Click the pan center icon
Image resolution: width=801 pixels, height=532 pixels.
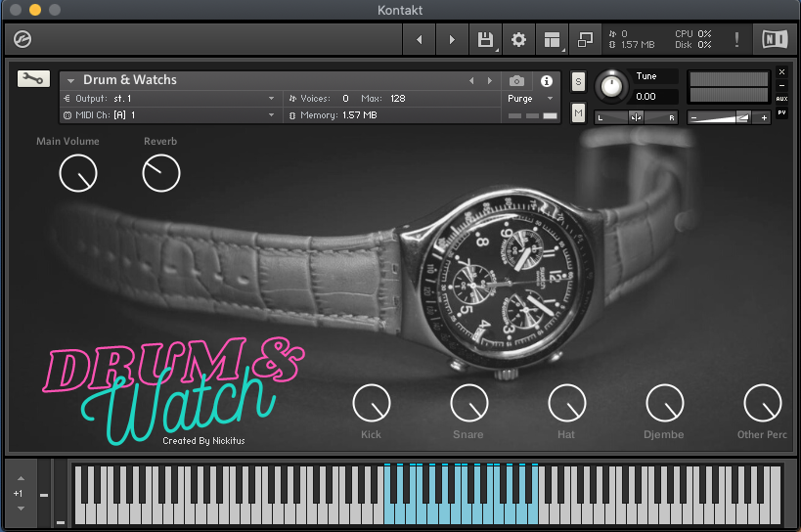point(636,117)
